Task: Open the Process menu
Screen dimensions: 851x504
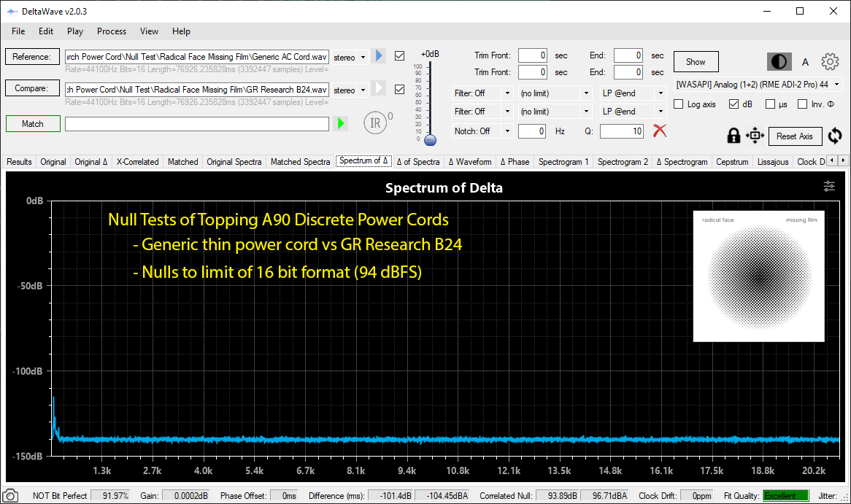Action: tap(112, 31)
